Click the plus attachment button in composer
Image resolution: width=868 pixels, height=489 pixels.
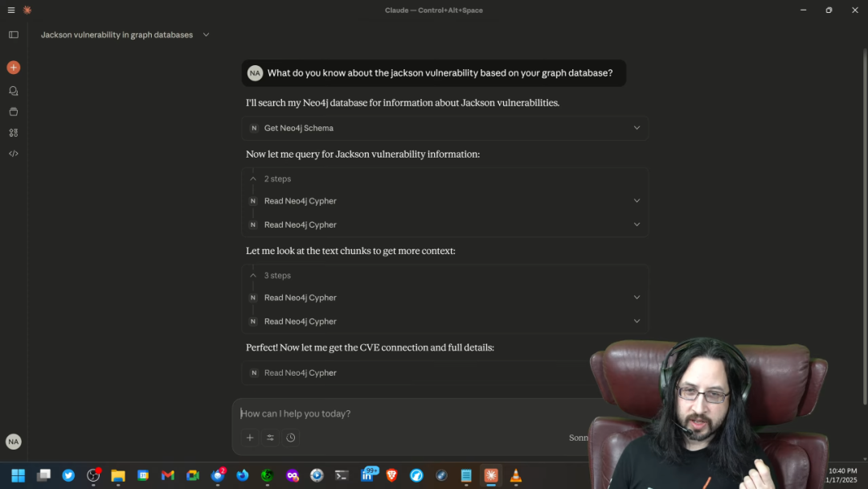[250, 438]
